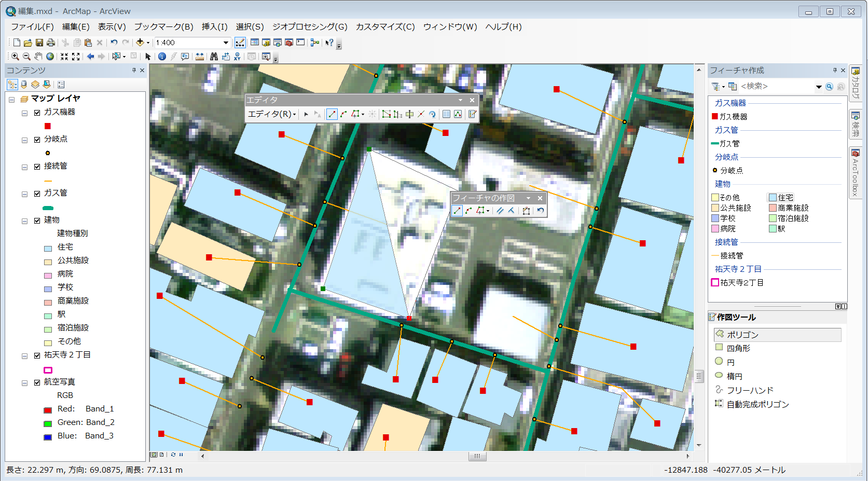Viewport: 868px width, 481px height.
Task: Select the 住宅 building template swatch
Action: pyautogui.click(x=773, y=198)
